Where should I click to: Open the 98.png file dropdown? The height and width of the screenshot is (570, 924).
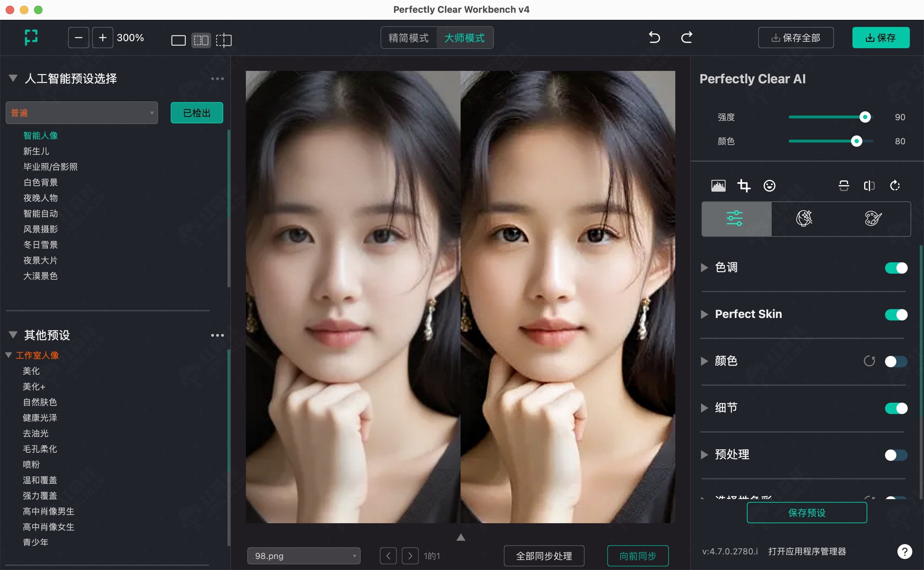pos(304,556)
